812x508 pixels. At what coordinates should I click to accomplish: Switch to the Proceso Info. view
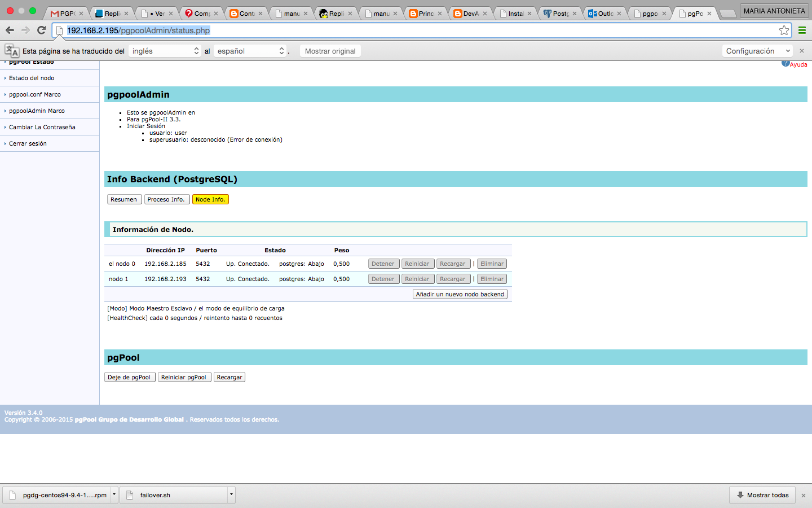click(166, 199)
